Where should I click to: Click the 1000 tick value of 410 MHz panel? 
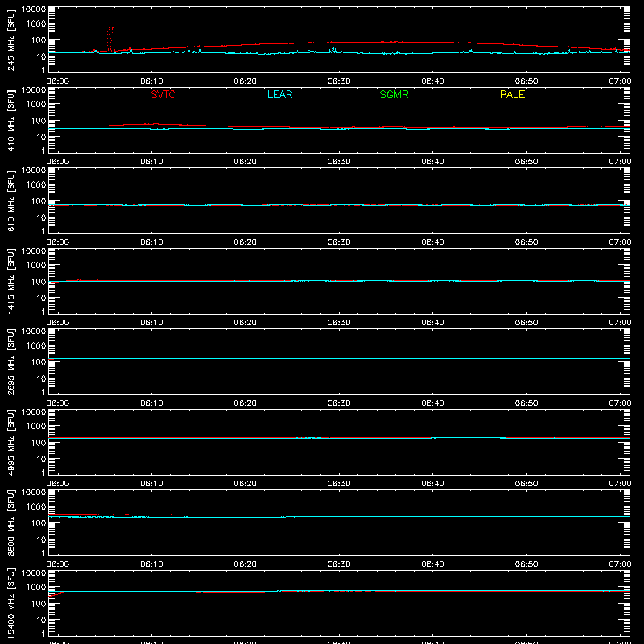(x=36, y=105)
